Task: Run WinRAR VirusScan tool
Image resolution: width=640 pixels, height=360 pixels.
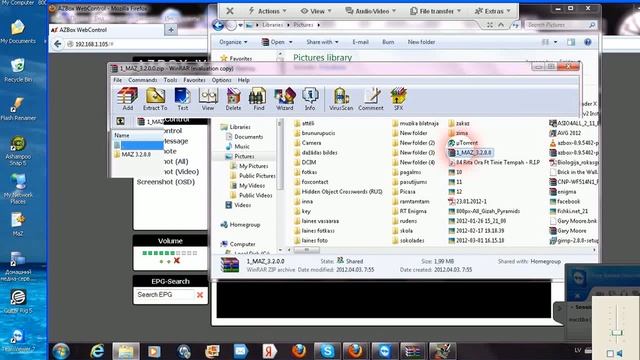Action: click(x=341, y=98)
